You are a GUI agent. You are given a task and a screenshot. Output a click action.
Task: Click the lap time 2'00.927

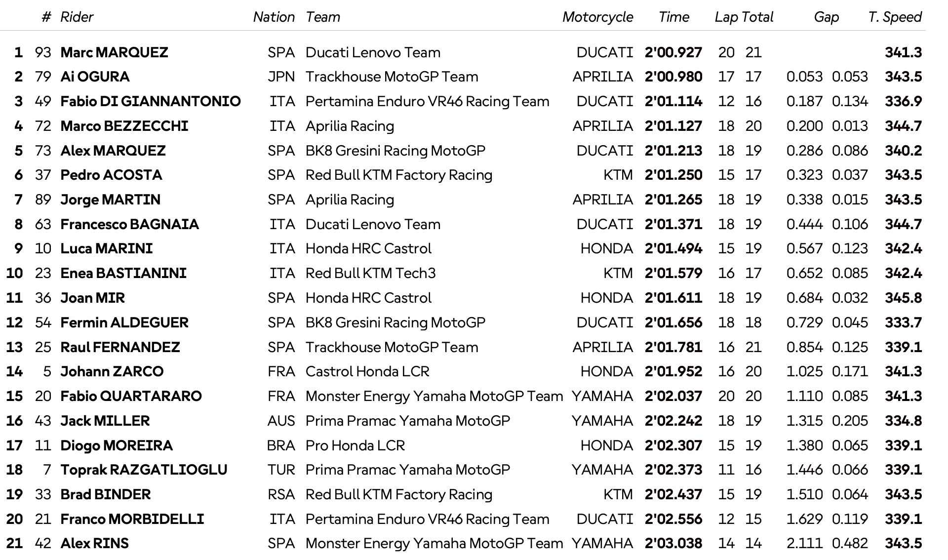click(673, 52)
